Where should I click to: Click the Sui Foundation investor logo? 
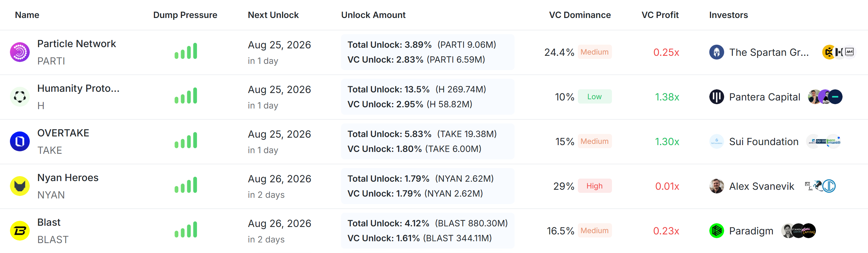[x=716, y=141]
